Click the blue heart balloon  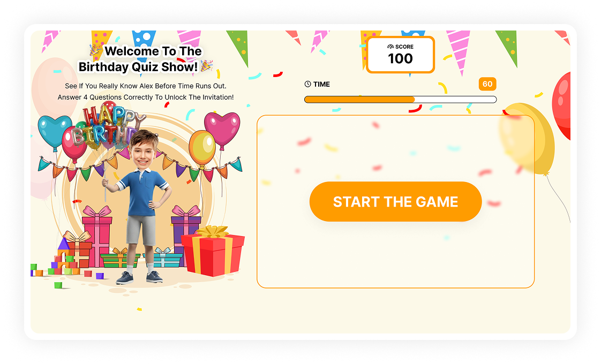point(55,131)
